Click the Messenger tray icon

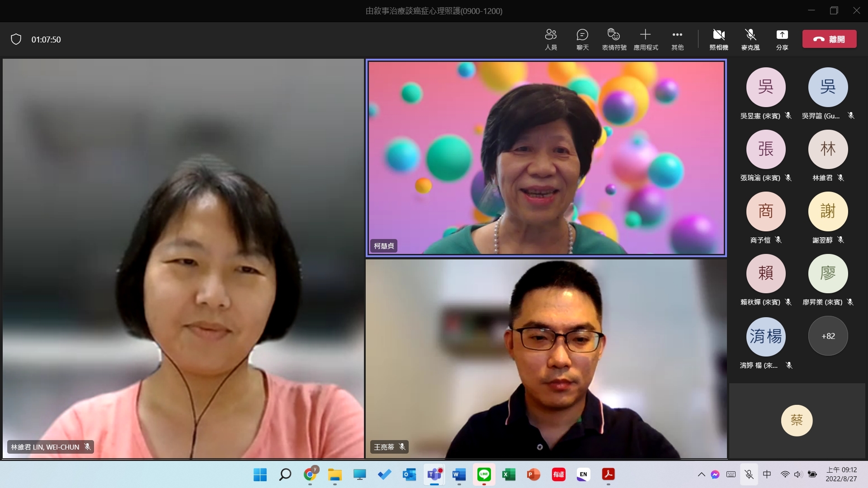tap(715, 474)
